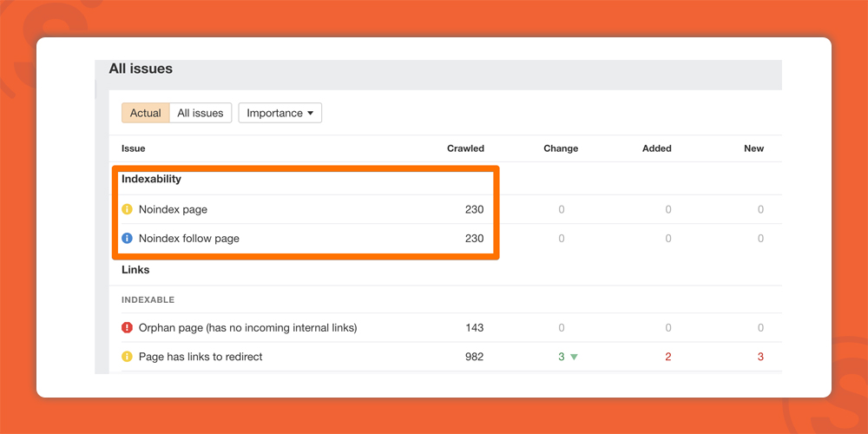
Task: Sort by the Issue column header
Action: coord(134,148)
